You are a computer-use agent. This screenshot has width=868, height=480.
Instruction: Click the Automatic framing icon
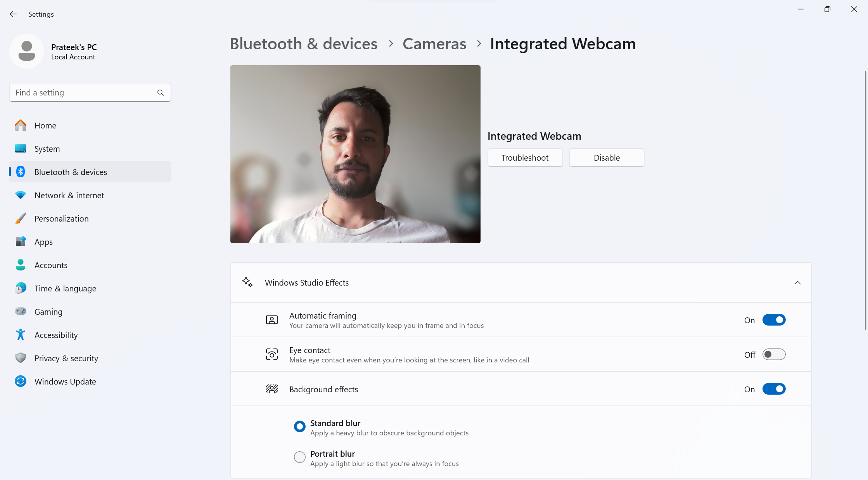[x=272, y=320]
